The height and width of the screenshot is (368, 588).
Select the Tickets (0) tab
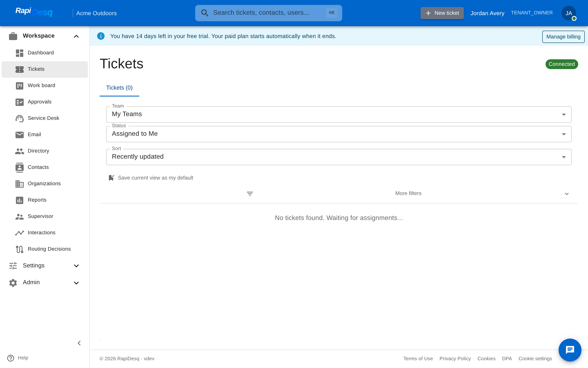pos(119,88)
